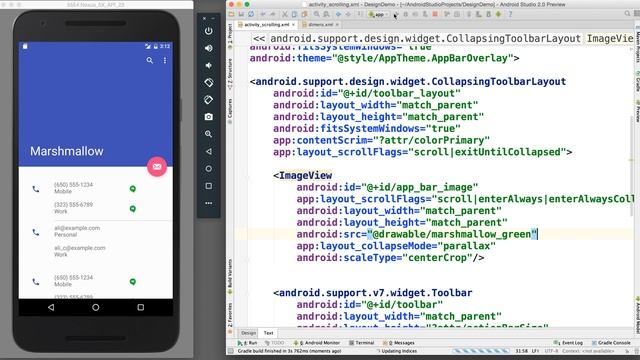This screenshot has height=360, width=640.
Task: Close the dimens.xml tab
Action: (337, 24)
